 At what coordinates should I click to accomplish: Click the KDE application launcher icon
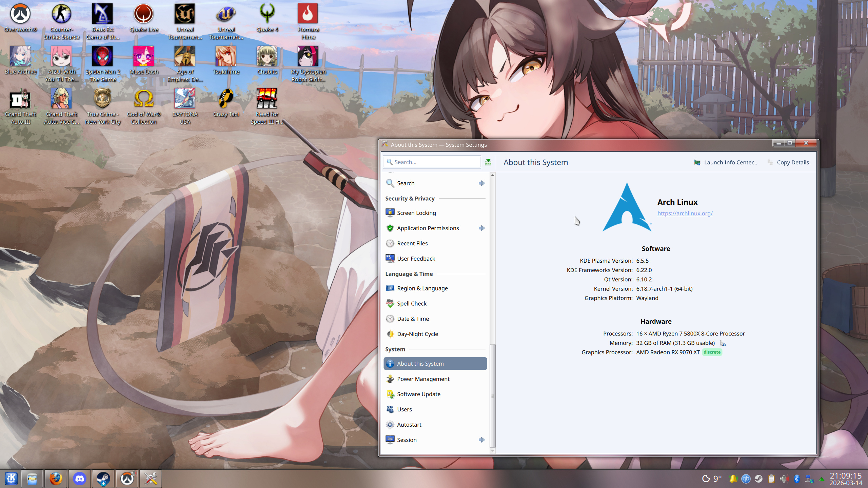(x=11, y=479)
